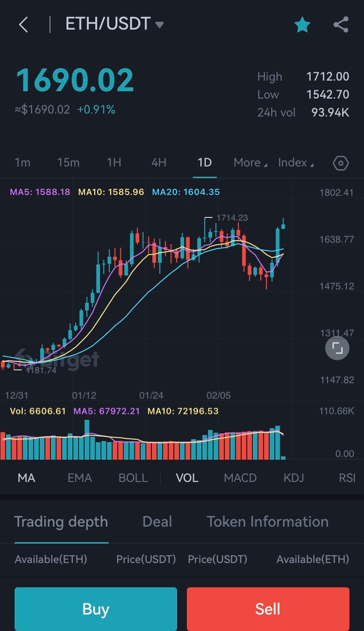Switch chart to 1m interval
Viewport: 364px width, 631px height.
(22, 163)
